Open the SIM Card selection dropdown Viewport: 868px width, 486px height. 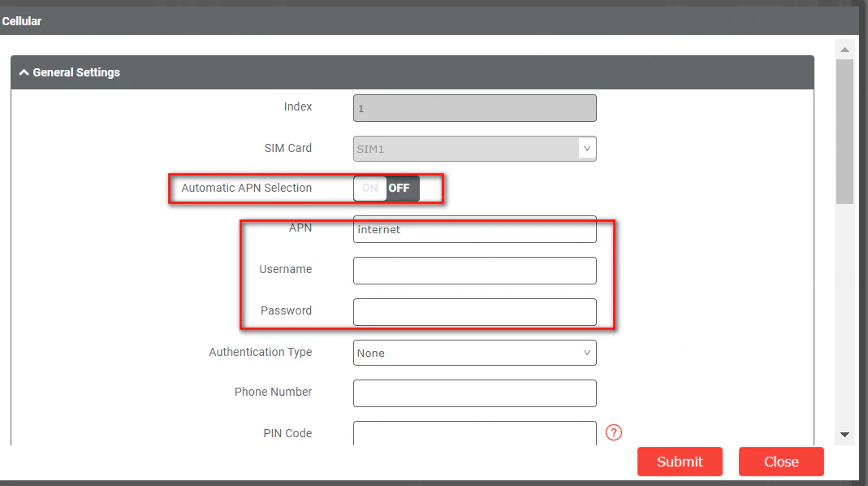474,148
